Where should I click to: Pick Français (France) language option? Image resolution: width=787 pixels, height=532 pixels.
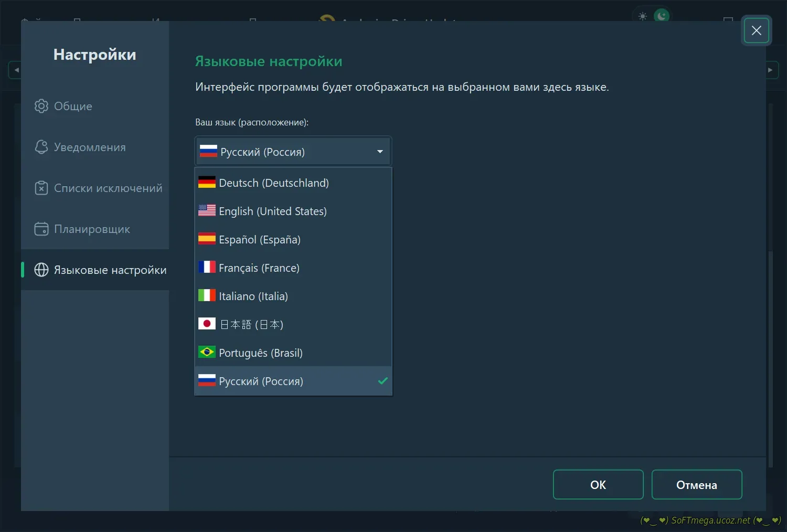click(259, 268)
